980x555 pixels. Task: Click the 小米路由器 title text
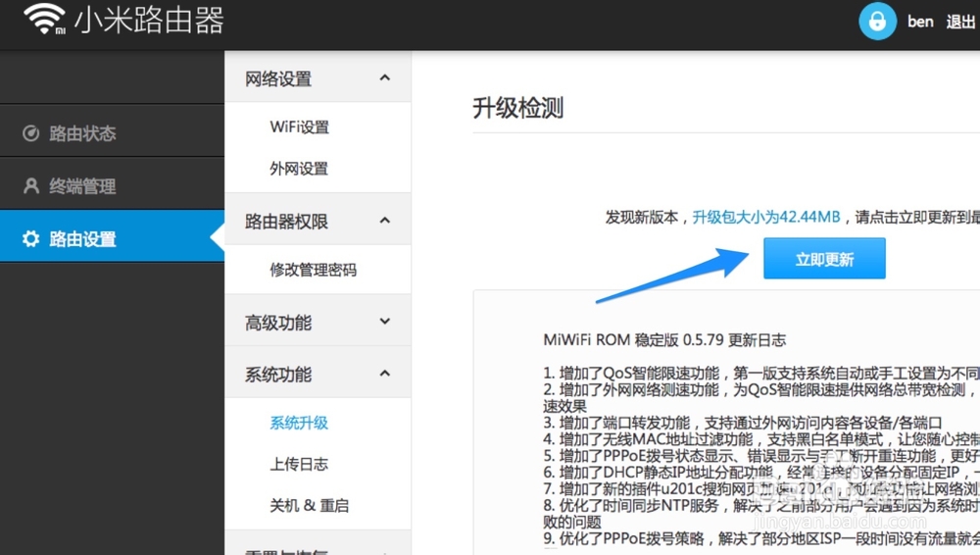pyautogui.click(x=149, y=20)
